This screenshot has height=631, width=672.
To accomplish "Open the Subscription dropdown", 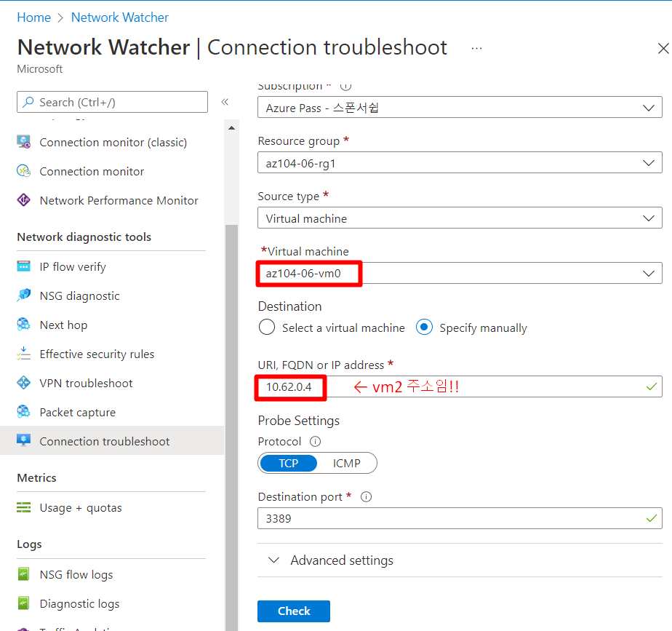I will click(x=460, y=107).
